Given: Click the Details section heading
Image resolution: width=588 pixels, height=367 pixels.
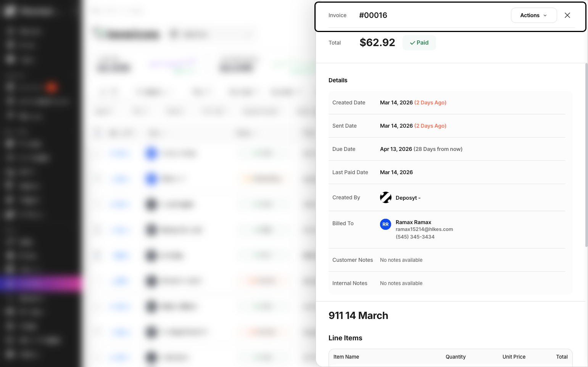Looking at the screenshot, I should coord(338,80).
